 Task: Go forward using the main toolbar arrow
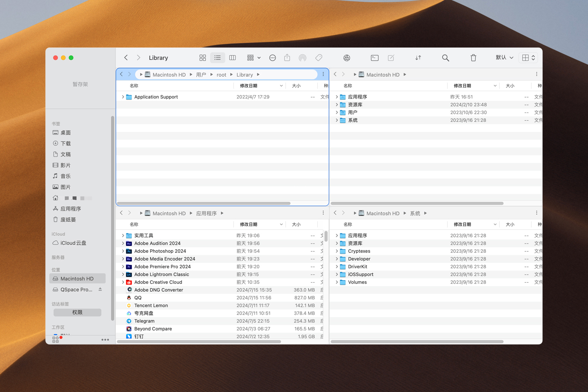[138, 58]
